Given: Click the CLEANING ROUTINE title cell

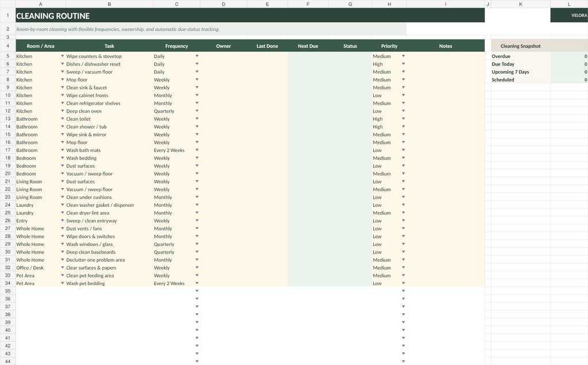Looking at the screenshot, I should (250, 16).
